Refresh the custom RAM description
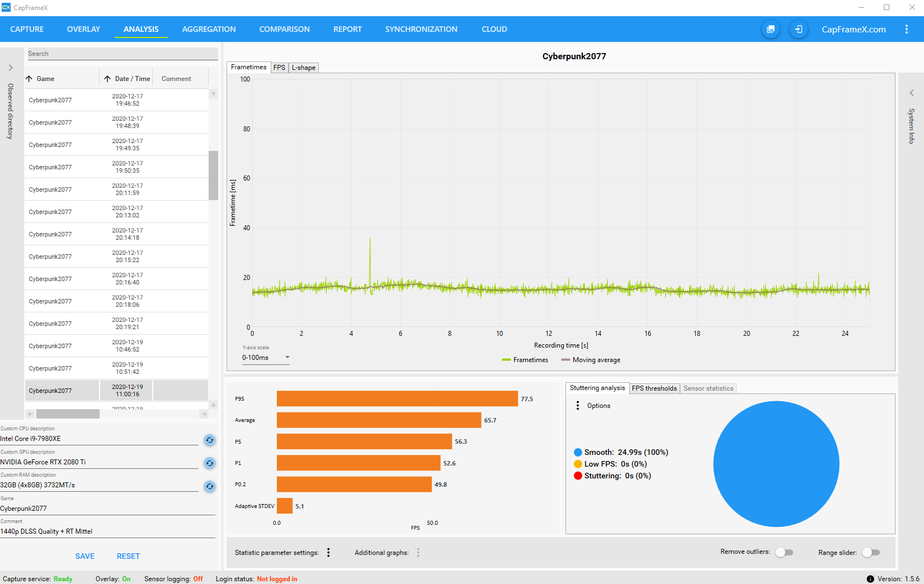The image size is (924, 584). (209, 486)
